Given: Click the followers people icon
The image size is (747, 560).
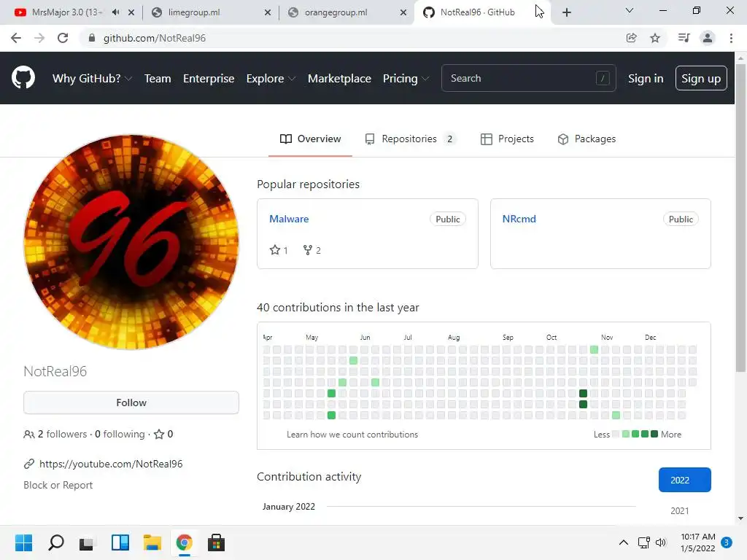Looking at the screenshot, I should pyautogui.click(x=28, y=435).
